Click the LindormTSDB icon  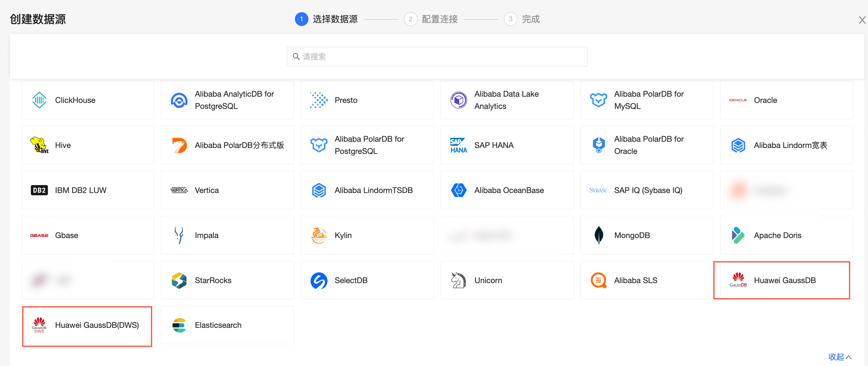319,190
